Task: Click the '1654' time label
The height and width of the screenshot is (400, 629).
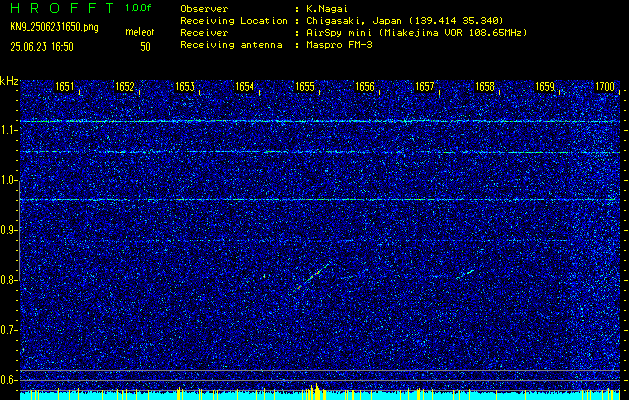Action: pos(244,87)
